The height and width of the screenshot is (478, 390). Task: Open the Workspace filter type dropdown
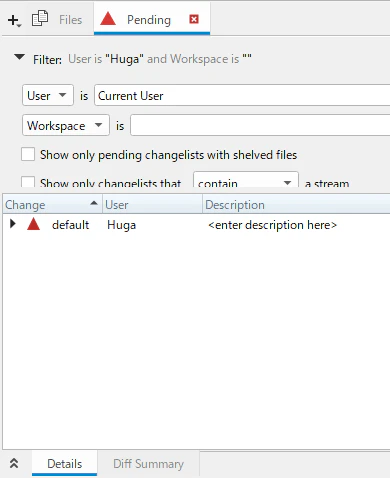66,125
